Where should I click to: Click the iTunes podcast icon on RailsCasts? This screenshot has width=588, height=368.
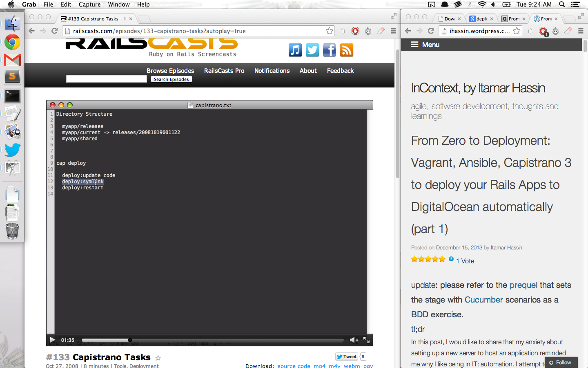tap(295, 50)
